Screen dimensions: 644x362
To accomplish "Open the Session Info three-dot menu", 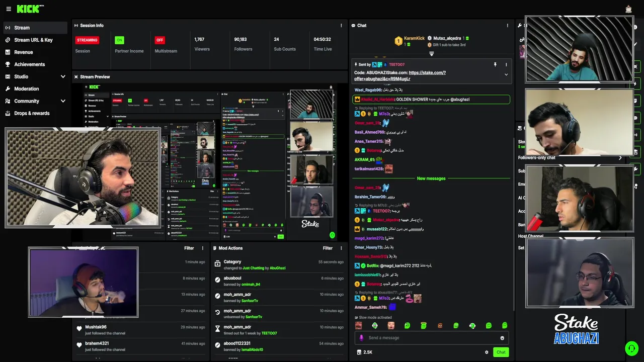I will pyautogui.click(x=341, y=26).
